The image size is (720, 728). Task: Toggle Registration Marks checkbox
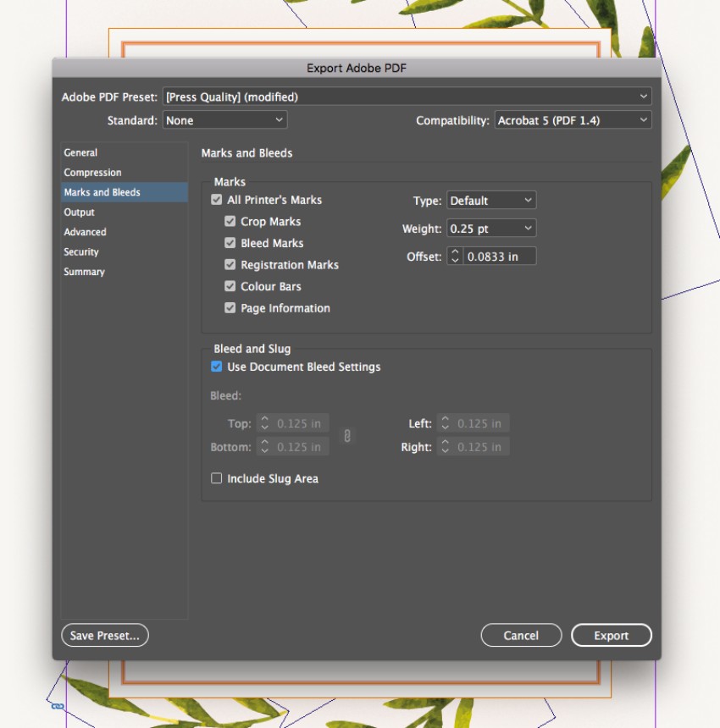tap(230, 265)
